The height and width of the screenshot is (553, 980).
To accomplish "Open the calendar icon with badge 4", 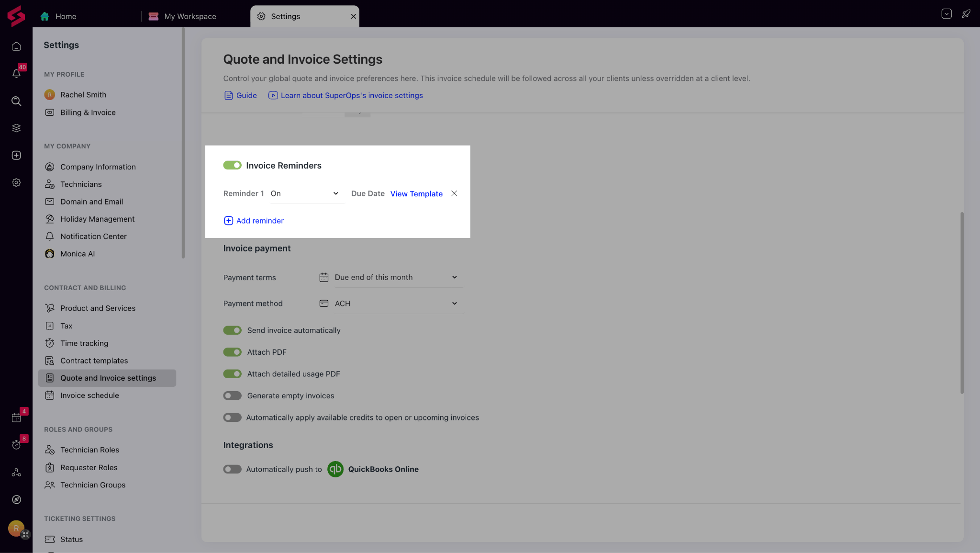I will pos(16,418).
